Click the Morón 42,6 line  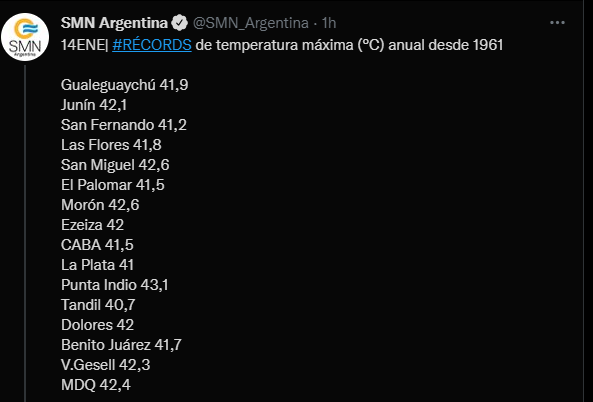coord(100,205)
